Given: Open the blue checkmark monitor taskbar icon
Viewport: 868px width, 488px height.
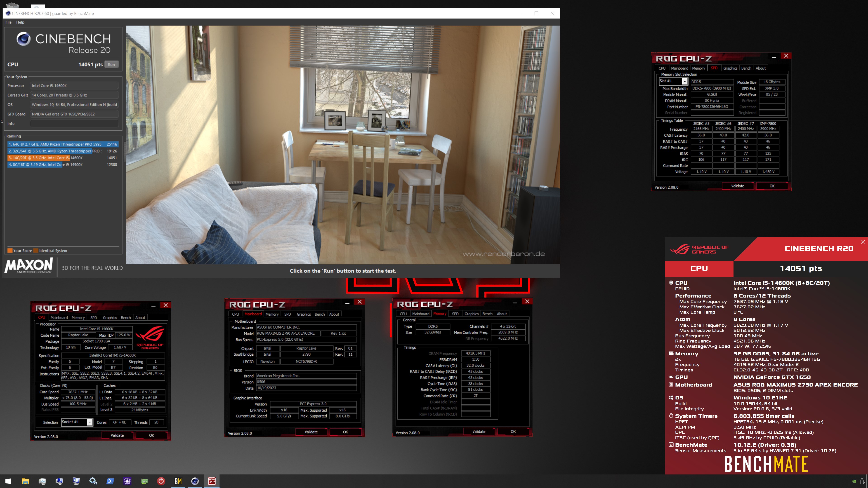Looking at the screenshot, I should (59, 481).
